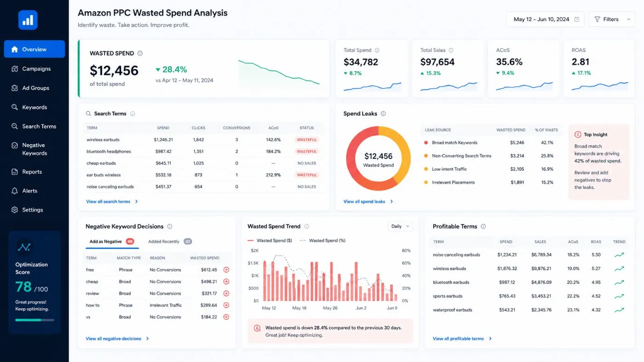Click the info icon beside Search Terms heading

(x=132, y=113)
